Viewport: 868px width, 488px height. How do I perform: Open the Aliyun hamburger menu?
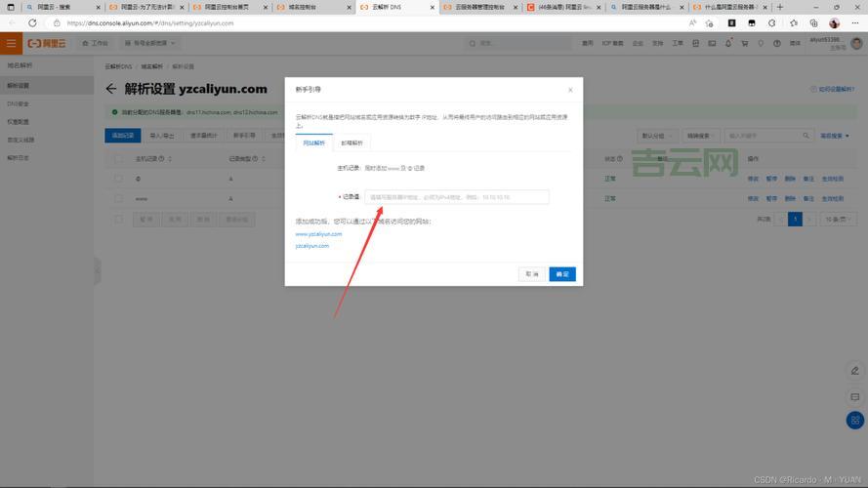point(11,43)
